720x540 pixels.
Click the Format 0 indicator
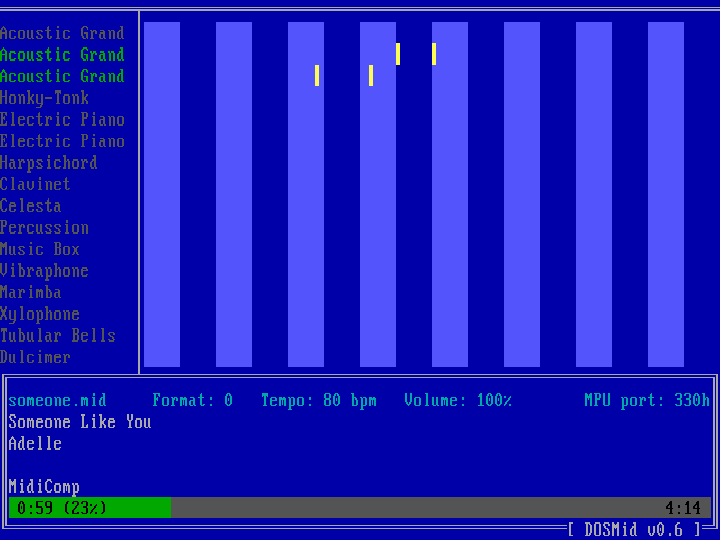[193, 400]
